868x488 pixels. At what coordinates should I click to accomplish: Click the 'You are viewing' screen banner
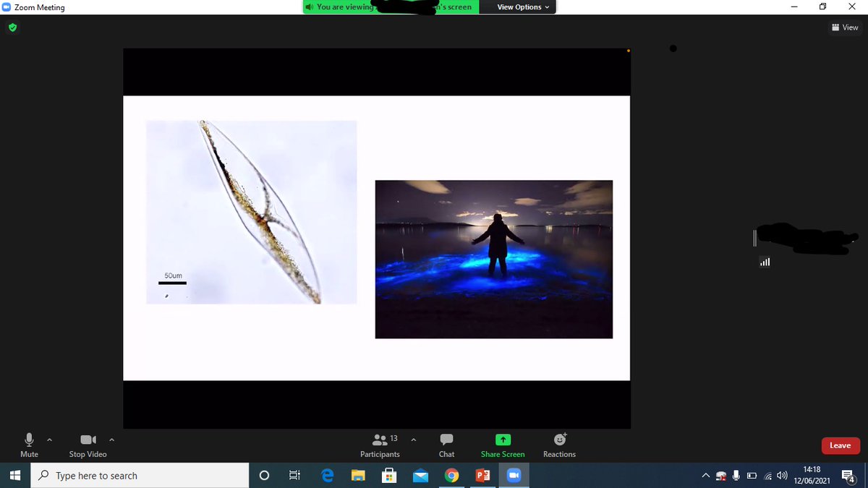coord(391,7)
